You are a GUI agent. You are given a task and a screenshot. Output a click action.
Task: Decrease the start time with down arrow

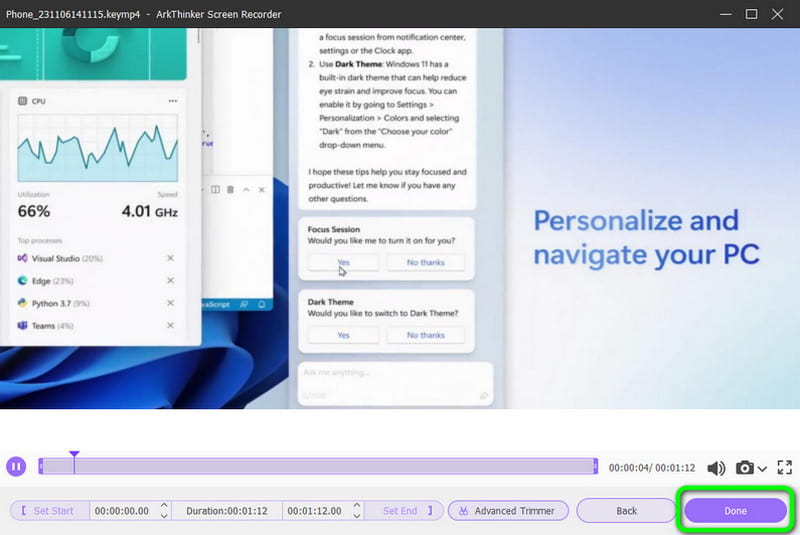164,516
